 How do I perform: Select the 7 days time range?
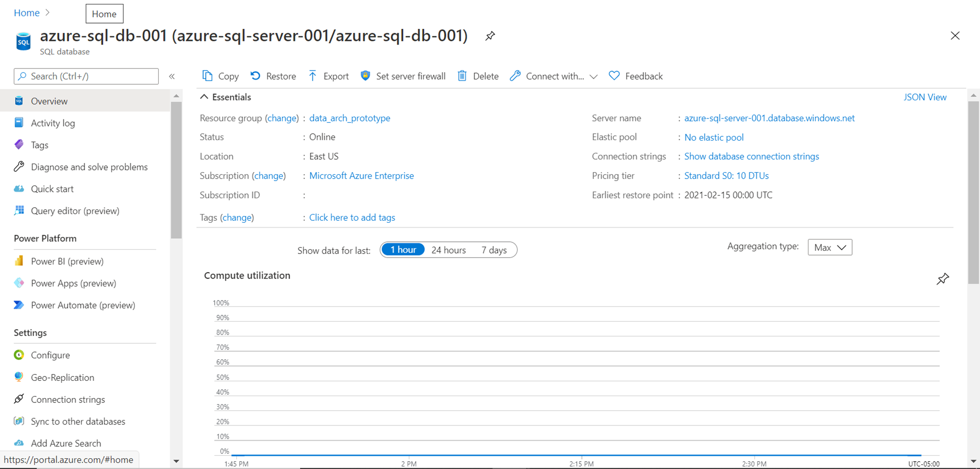(494, 250)
